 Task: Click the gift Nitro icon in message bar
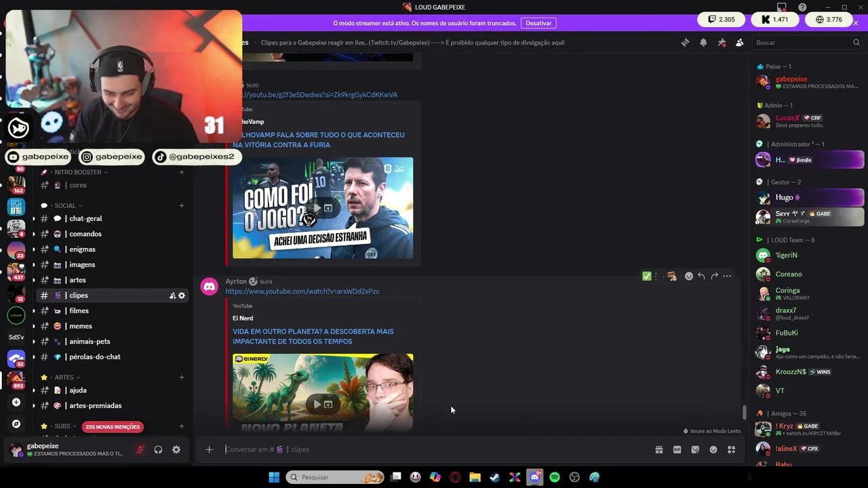coord(658,449)
